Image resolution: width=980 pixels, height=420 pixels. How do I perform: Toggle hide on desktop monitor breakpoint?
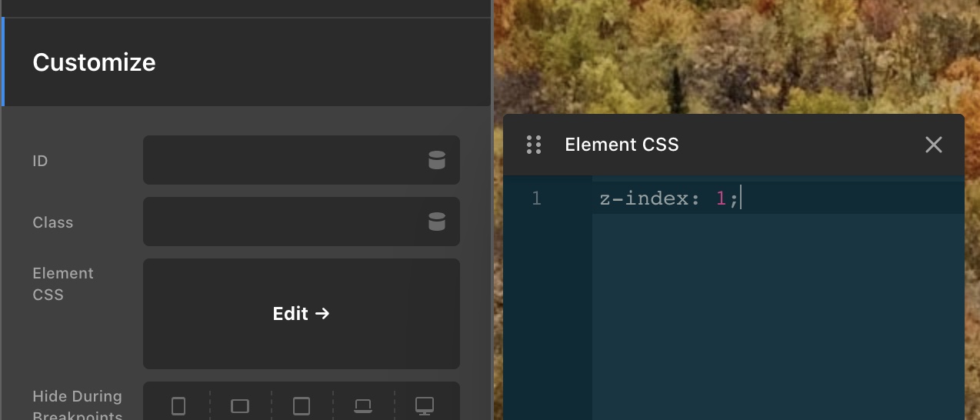coord(425,405)
